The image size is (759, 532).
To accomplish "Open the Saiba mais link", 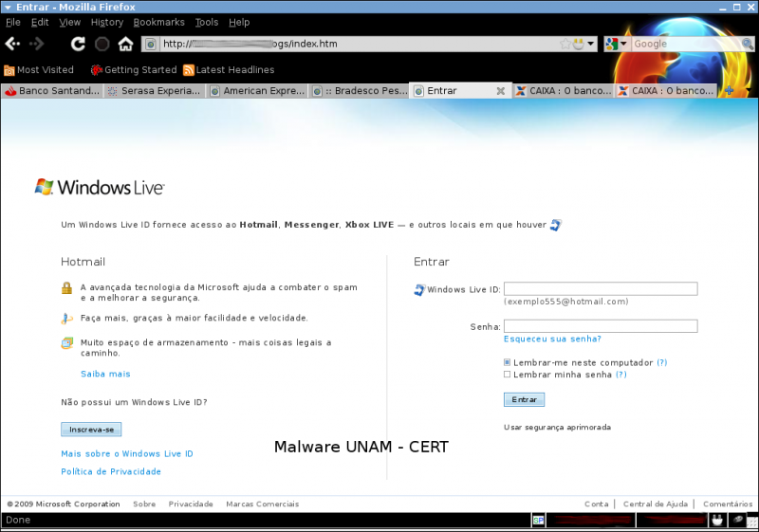I will coord(105,374).
